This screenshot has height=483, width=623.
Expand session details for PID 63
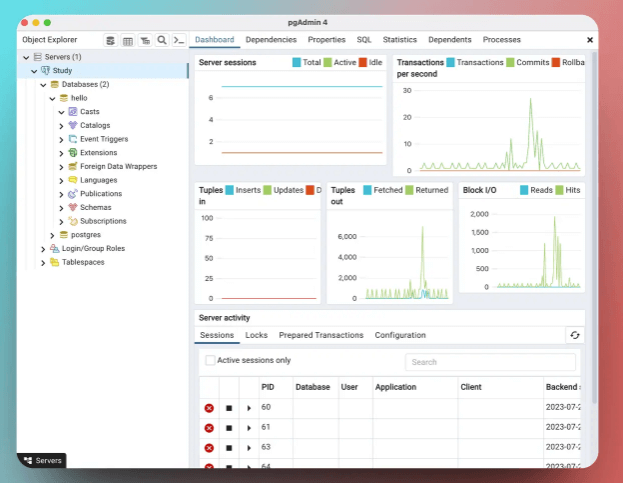(x=249, y=448)
